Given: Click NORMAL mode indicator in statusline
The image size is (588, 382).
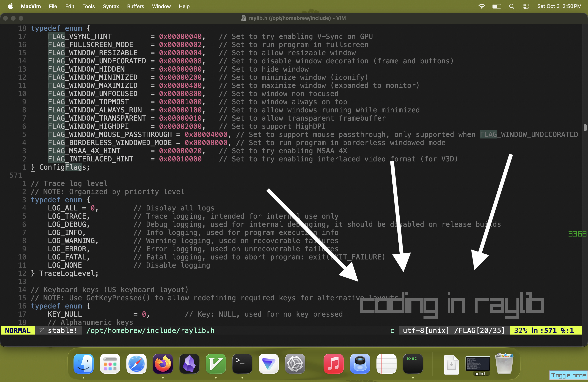Looking at the screenshot, I should [x=18, y=330].
